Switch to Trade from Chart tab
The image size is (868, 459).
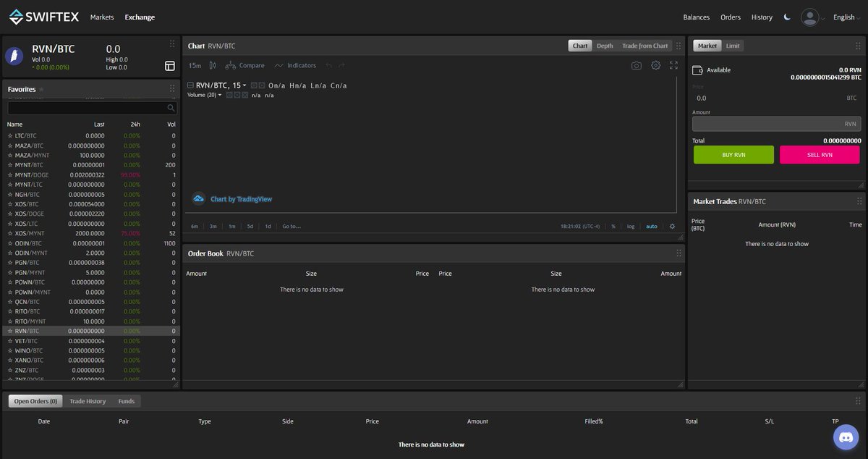[644, 46]
